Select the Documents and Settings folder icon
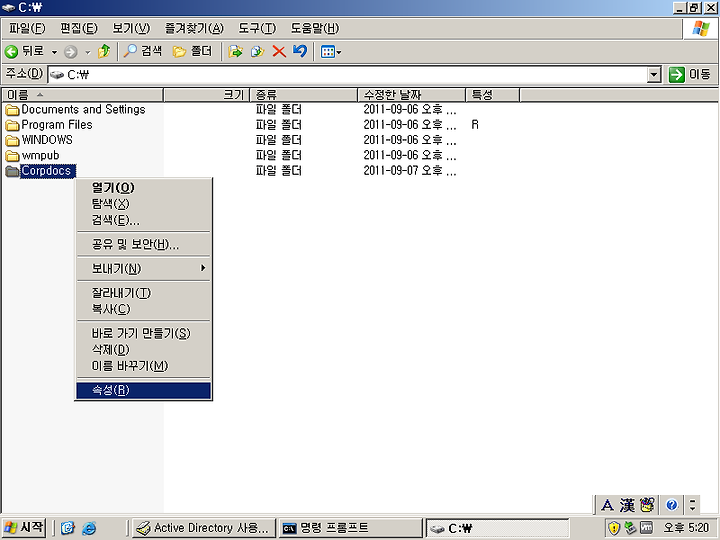This screenshot has height=540, width=720. [12, 110]
